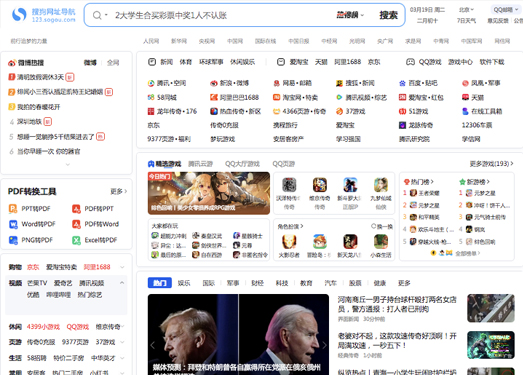Screen dimensions: 523x375
Task: Open the QQ邮箱 dropdown
Action: pos(506,10)
